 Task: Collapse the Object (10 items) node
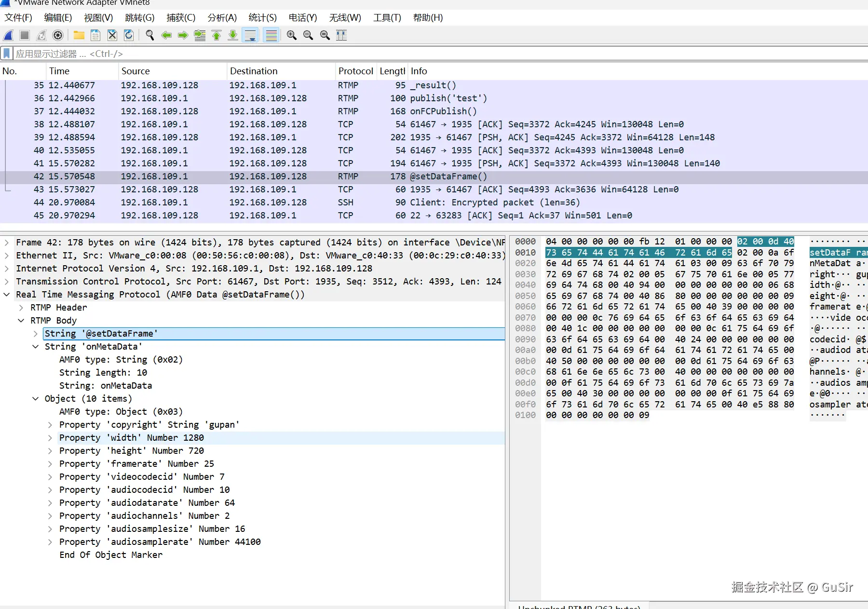pyautogui.click(x=36, y=399)
